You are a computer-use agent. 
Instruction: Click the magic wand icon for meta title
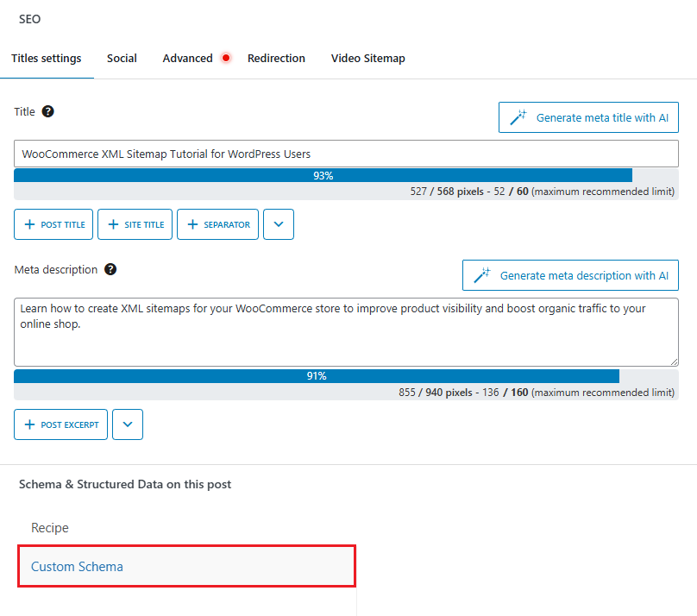[518, 118]
